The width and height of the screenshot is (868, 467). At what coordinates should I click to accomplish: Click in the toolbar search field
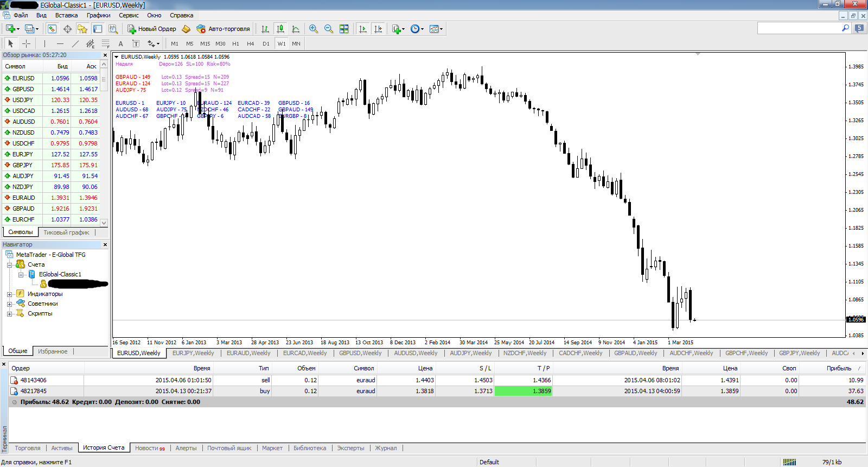pos(799,28)
